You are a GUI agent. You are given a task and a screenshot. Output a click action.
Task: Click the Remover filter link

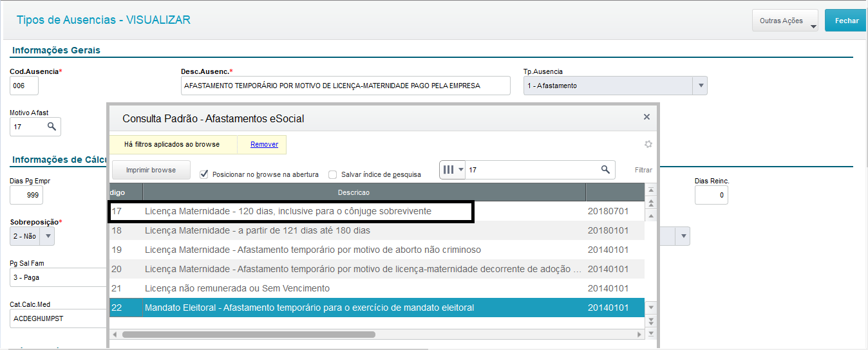[x=265, y=144]
